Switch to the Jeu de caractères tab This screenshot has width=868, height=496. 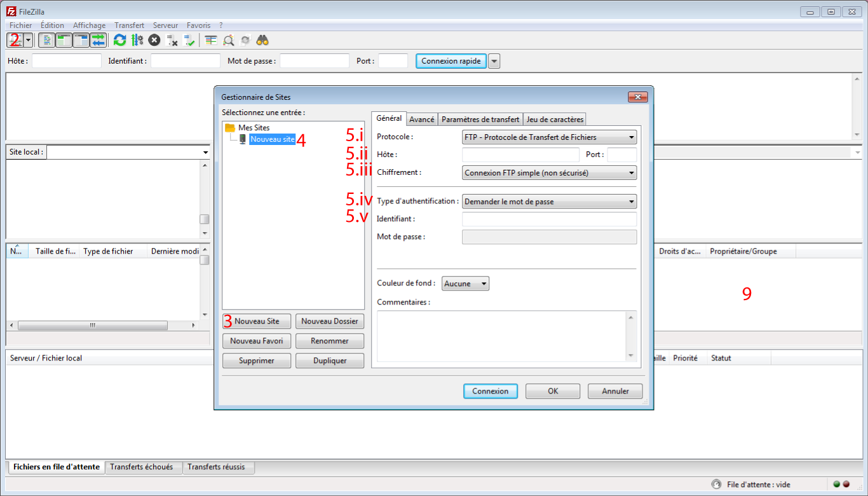(554, 120)
